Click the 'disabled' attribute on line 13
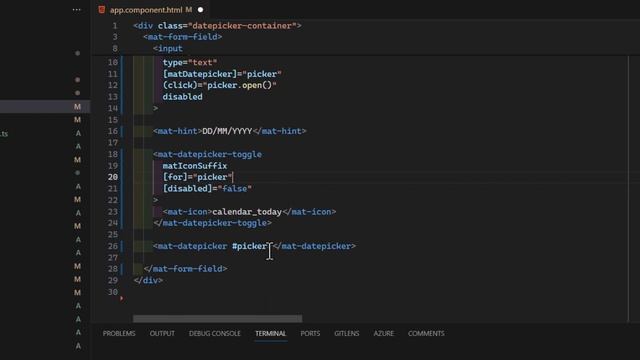Image resolution: width=640 pixels, height=360 pixels. (x=182, y=97)
